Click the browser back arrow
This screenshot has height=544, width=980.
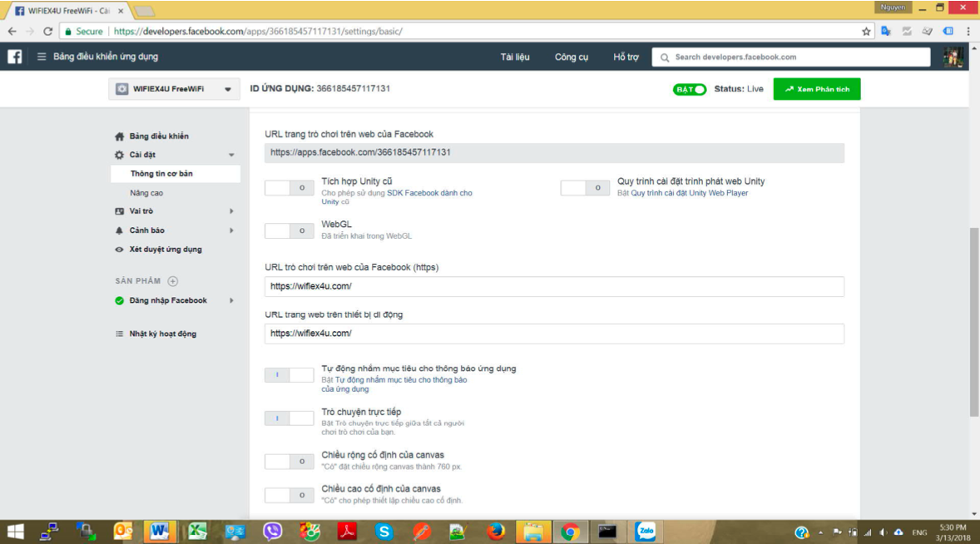point(12,32)
